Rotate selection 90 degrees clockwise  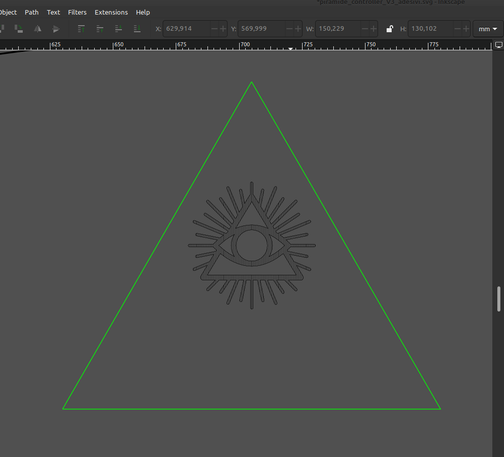(x=19, y=29)
